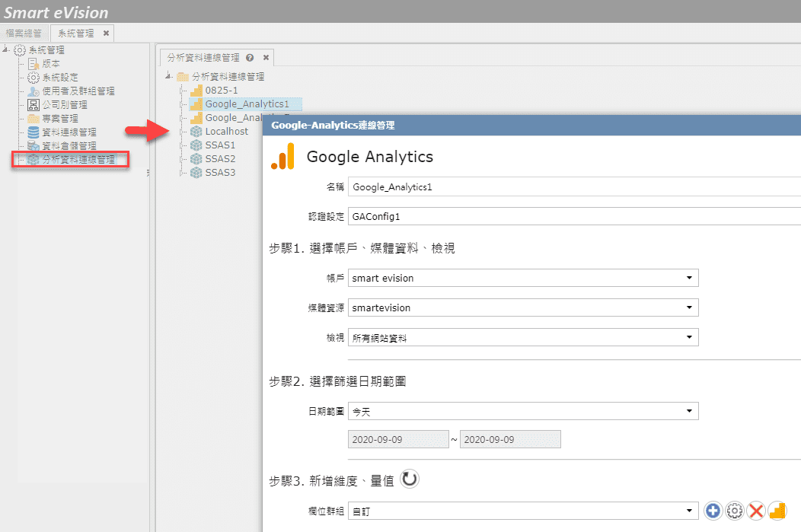
Task: Click the 認證設定 field containing GAConfig1
Action: [x=574, y=216]
